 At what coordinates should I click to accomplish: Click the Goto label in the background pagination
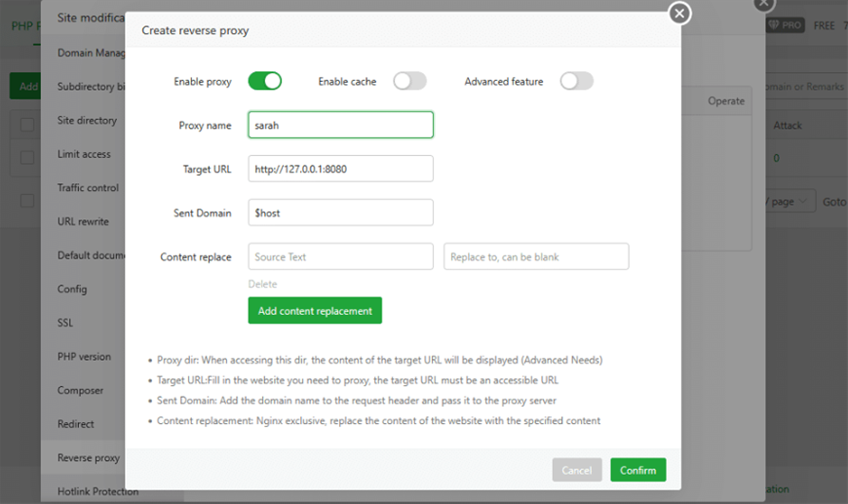pos(834,202)
